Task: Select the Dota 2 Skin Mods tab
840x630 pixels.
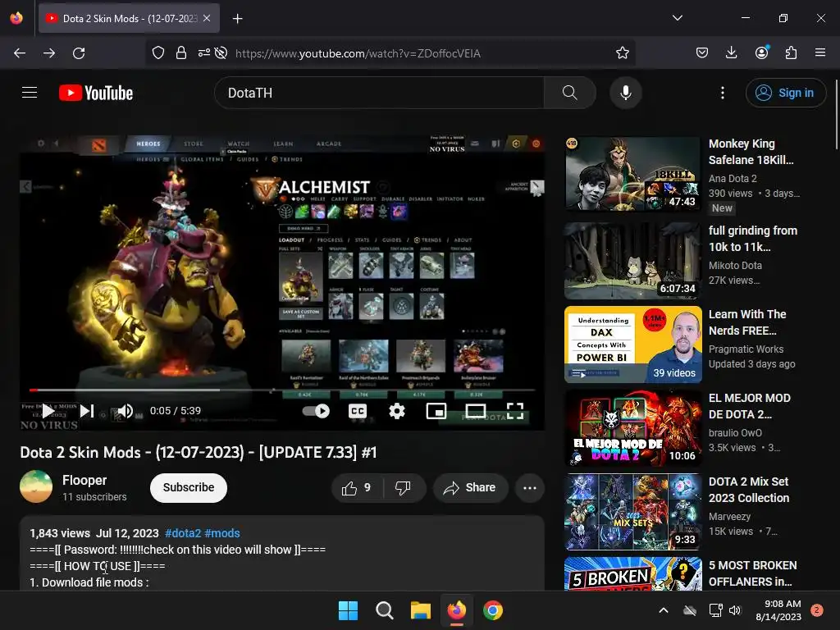Action: pos(129,18)
